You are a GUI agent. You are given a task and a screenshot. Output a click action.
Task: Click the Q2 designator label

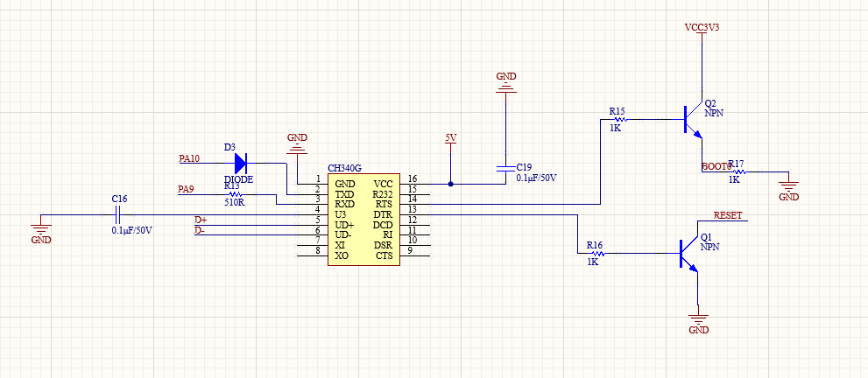click(710, 104)
